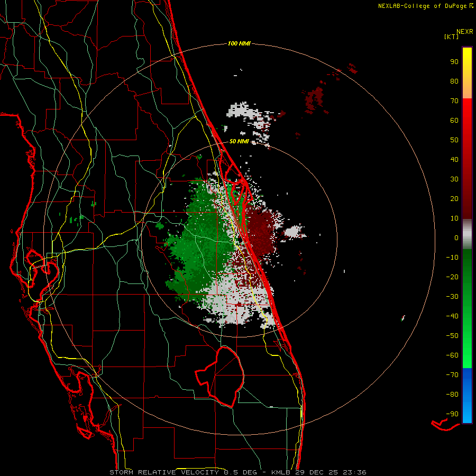Click the positive 30 scale value
Screen dimensions: 476x476
point(454,179)
